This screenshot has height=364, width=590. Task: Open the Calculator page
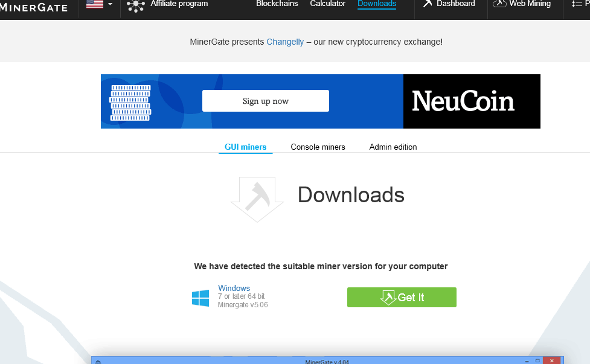click(328, 4)
